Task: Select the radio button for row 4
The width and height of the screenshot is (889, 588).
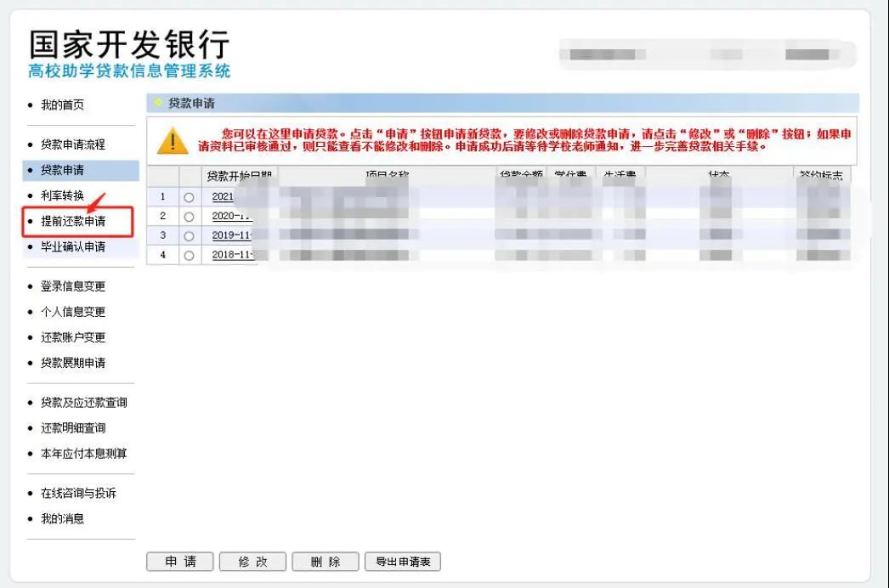Action: [x=189, y=255]
